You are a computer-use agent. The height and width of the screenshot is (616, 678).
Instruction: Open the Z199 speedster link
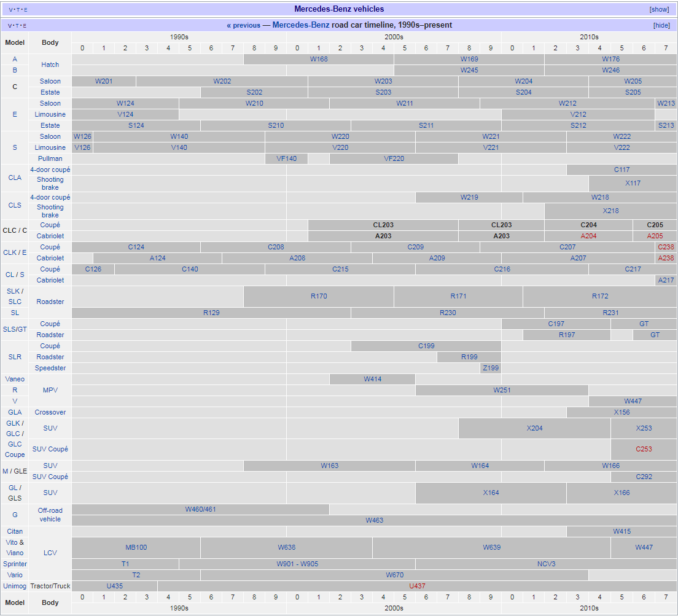pos(491,368)
